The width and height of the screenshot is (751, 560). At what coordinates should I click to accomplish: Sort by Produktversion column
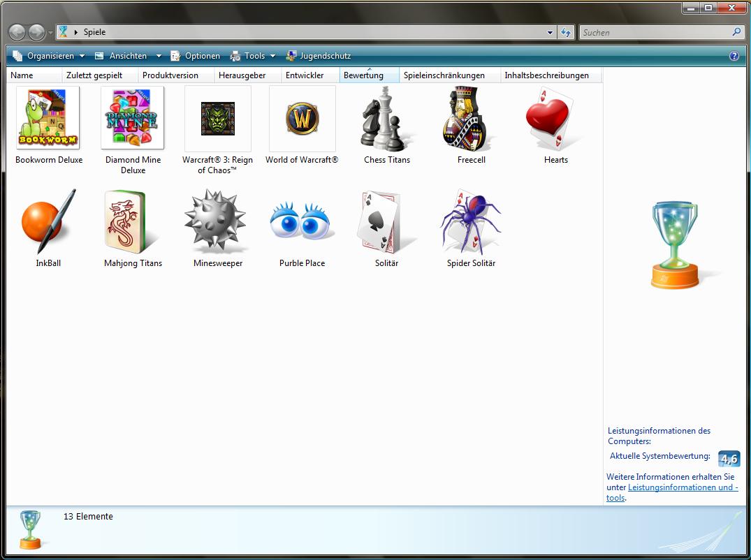[176, 75]
